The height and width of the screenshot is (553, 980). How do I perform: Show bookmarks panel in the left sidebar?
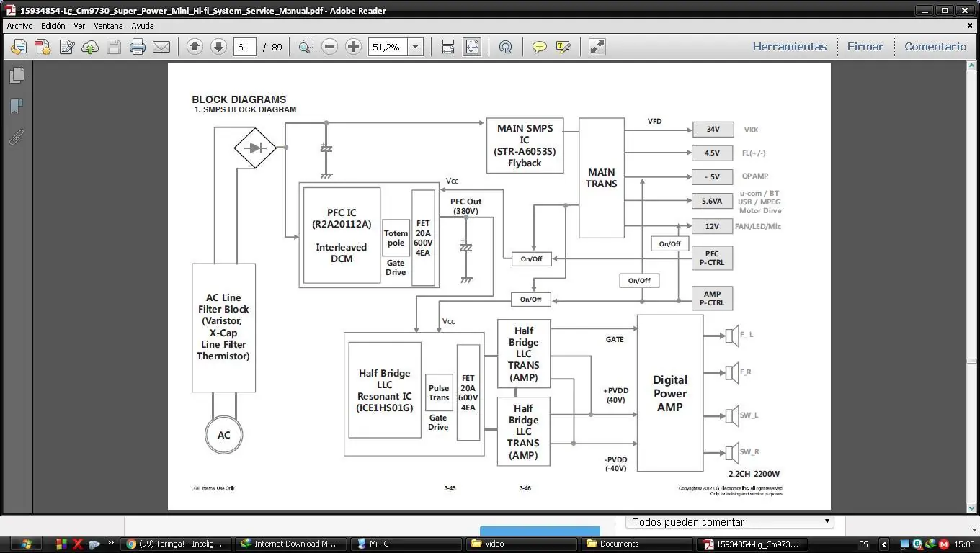17,107
